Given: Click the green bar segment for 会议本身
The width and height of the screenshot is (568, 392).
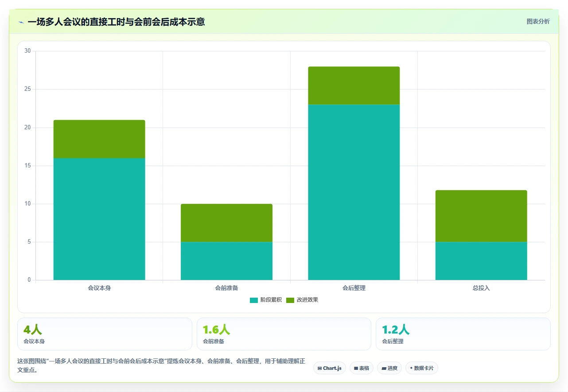Looking at the screenshot, I should tap(99, 139).
